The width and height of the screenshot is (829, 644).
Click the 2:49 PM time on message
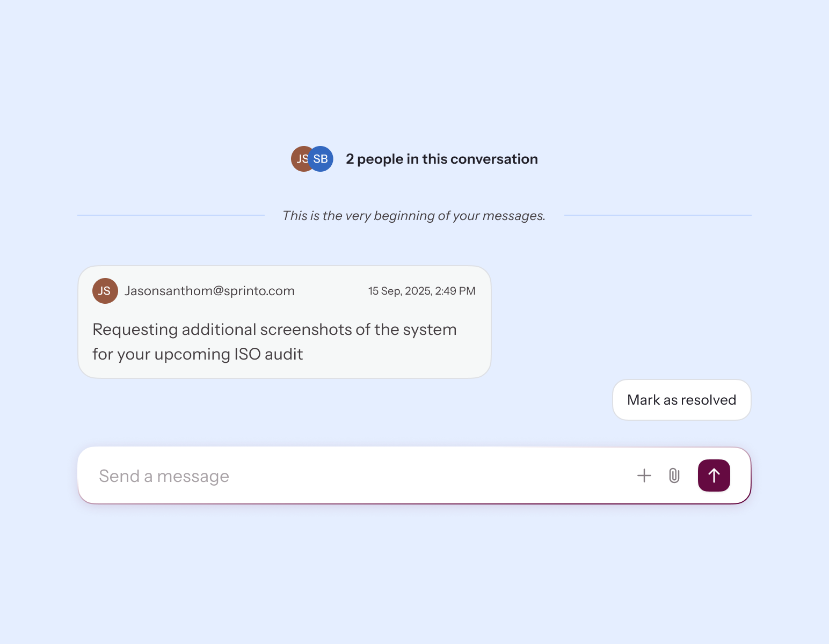click(x=455, y=291)
